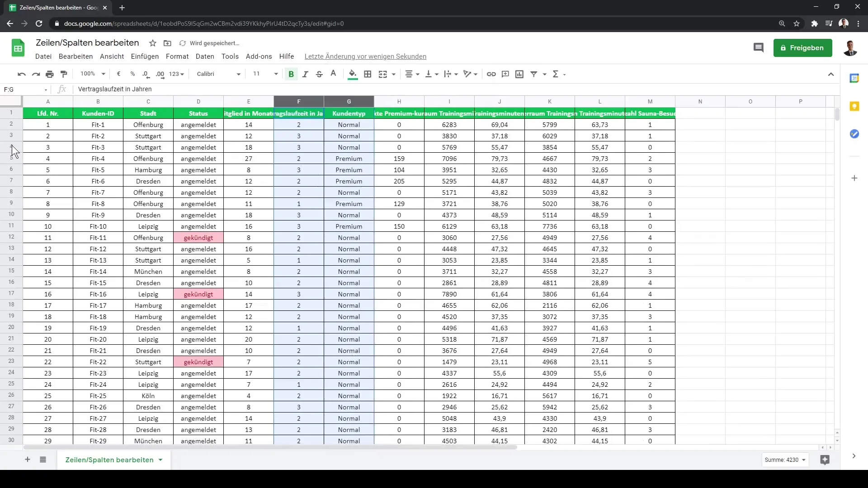Open the Bearbeiten menu

tap(75, 56)
